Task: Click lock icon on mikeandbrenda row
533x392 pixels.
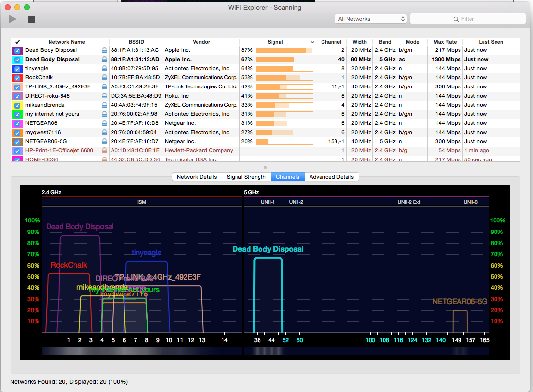Action: point(104,105)
